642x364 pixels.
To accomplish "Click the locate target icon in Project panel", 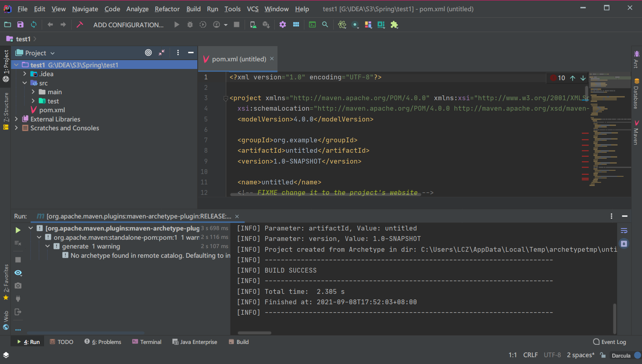I will pos(148,53).
